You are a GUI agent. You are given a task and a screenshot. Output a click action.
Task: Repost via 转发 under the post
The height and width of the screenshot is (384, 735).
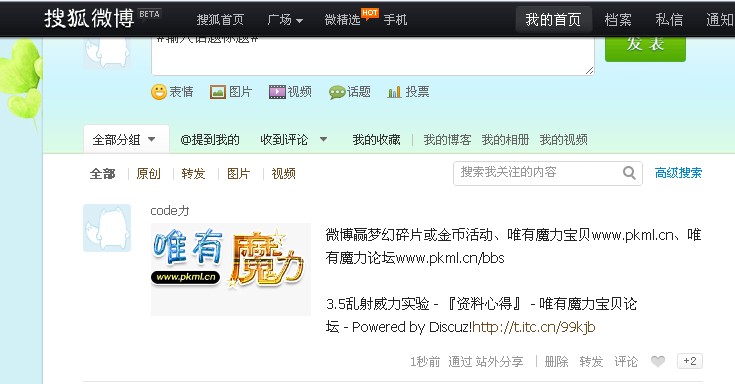pyautogui.click(x=591, y=361)
